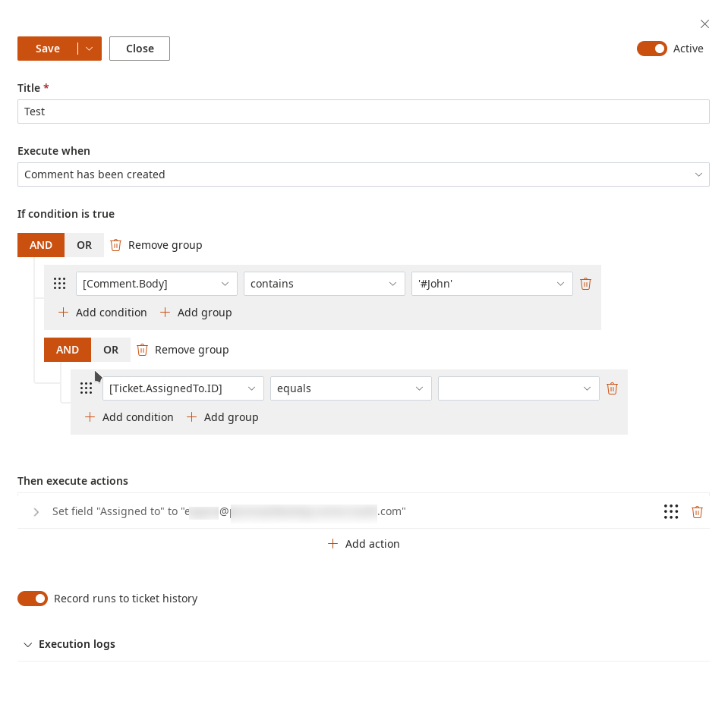Disable Record runs to ticket history
The image size is (728, 704).
[33, 599]
